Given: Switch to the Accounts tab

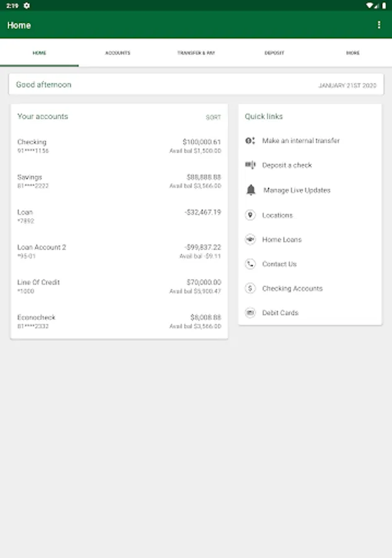Looking at the screenshot, I should (x=118, y=53).
